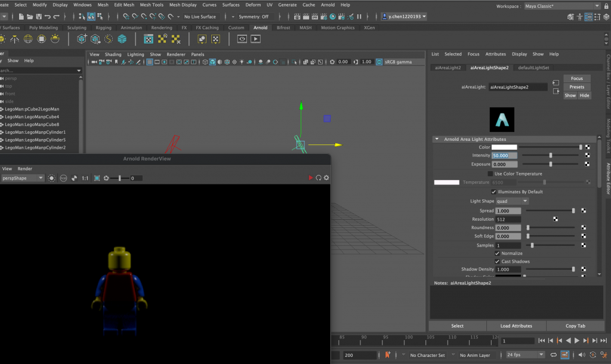Toggle audio with the speaker icon
This screenshot has height=364, width=611.
tap(581, 354)
